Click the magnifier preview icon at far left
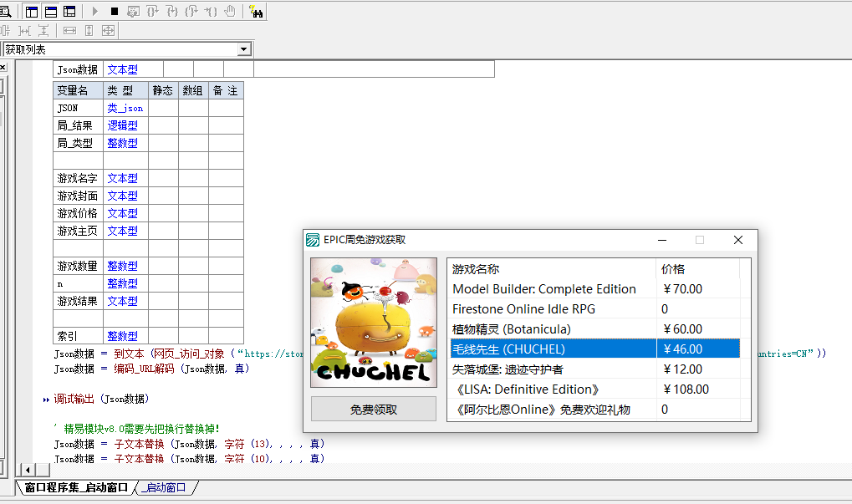 click(4, 11)
